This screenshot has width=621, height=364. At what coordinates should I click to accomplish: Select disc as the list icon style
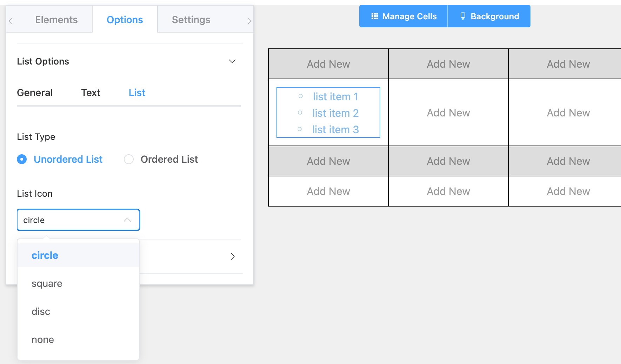coord(41,311)
